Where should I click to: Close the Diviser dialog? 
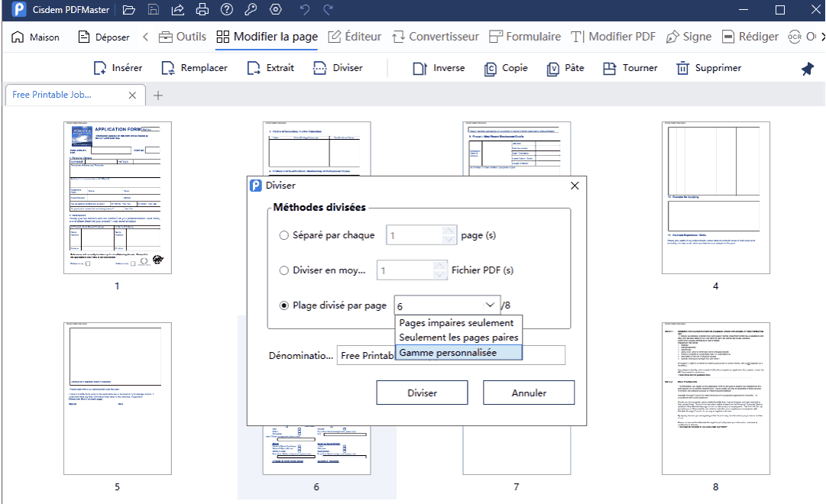point(575,186)
